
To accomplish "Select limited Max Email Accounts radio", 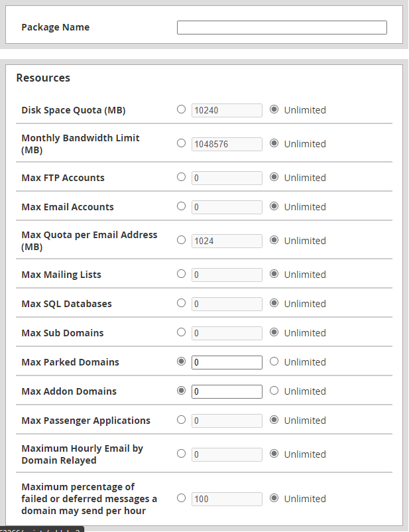I will 181,206.
